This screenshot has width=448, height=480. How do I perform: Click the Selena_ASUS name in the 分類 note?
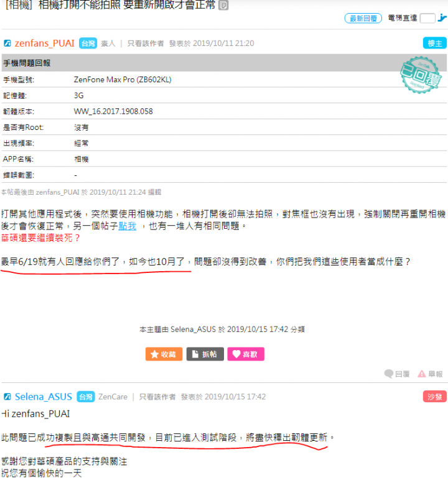click(x=193, y=330)
